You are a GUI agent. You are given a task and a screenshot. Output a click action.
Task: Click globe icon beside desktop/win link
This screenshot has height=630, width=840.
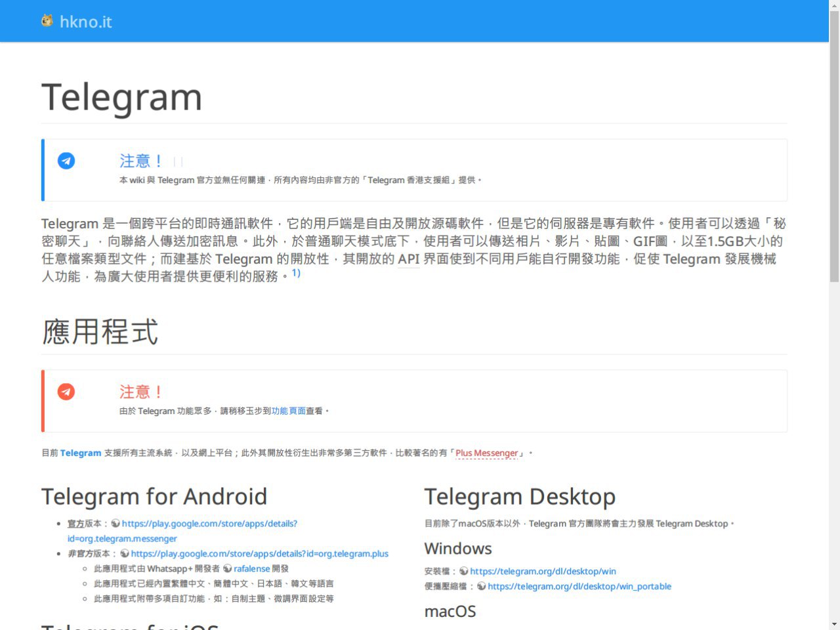(x=464, y=572)
